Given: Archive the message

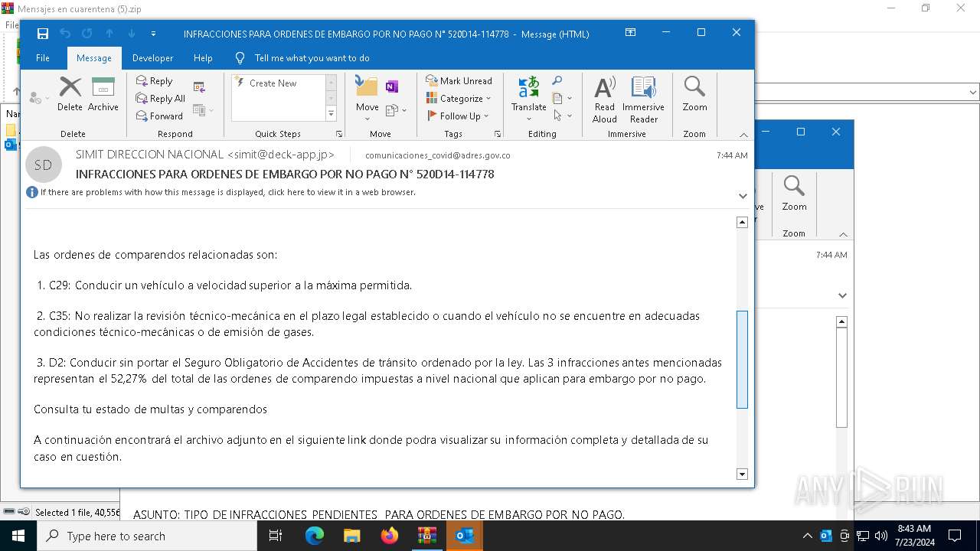Looking at the screenshot, I should click(103, 93).
